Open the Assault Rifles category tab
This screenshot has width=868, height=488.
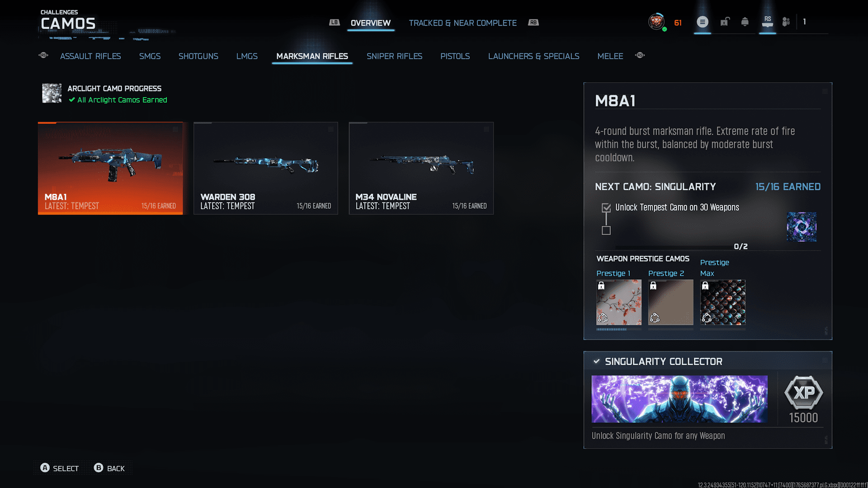click(90, 56)
